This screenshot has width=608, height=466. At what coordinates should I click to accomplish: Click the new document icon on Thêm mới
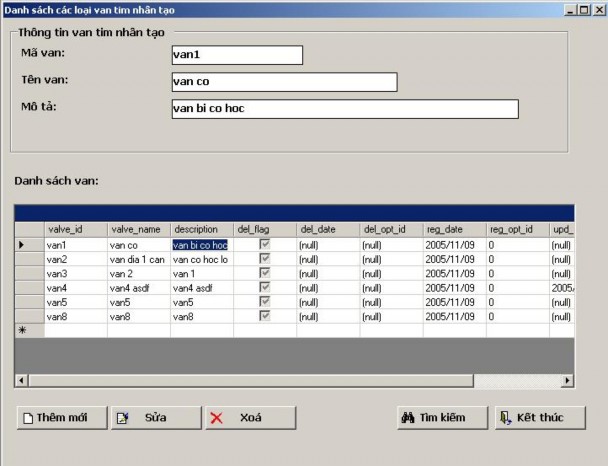tap(28, 418)
